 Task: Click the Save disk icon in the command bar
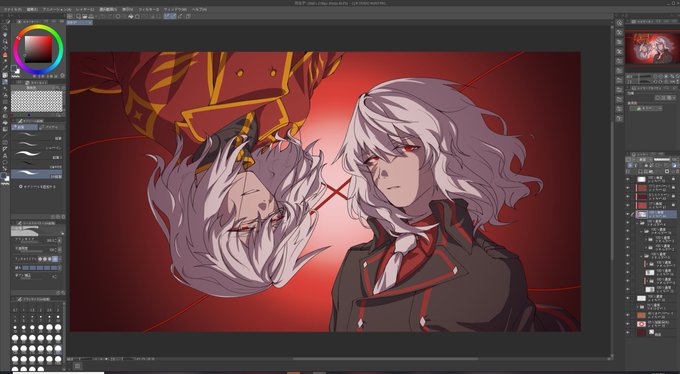(91, 16)
